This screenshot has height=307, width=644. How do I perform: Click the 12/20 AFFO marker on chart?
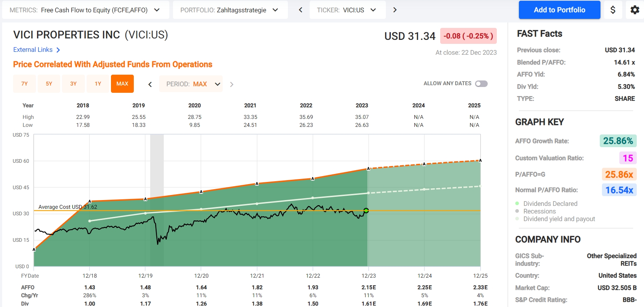[201, 192]
